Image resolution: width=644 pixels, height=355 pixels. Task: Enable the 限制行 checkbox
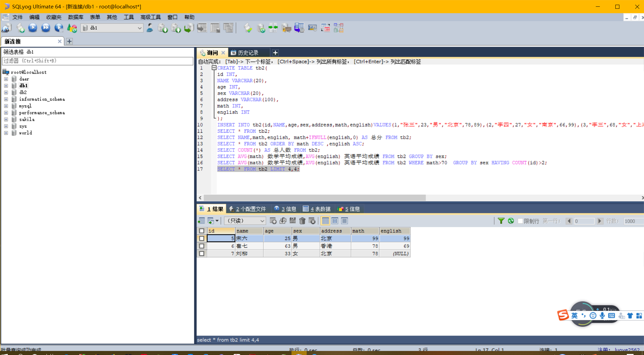tap(520, 221)
